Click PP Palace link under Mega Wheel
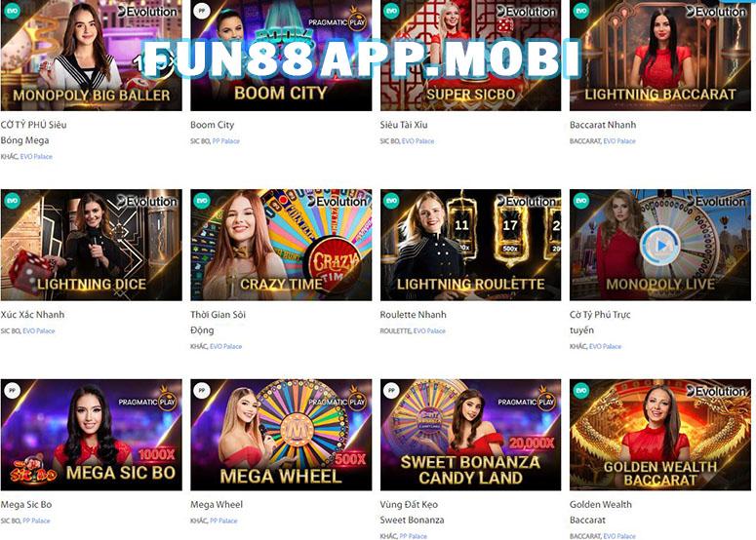Screen dimensions: 756x540 tap(223, 521)
